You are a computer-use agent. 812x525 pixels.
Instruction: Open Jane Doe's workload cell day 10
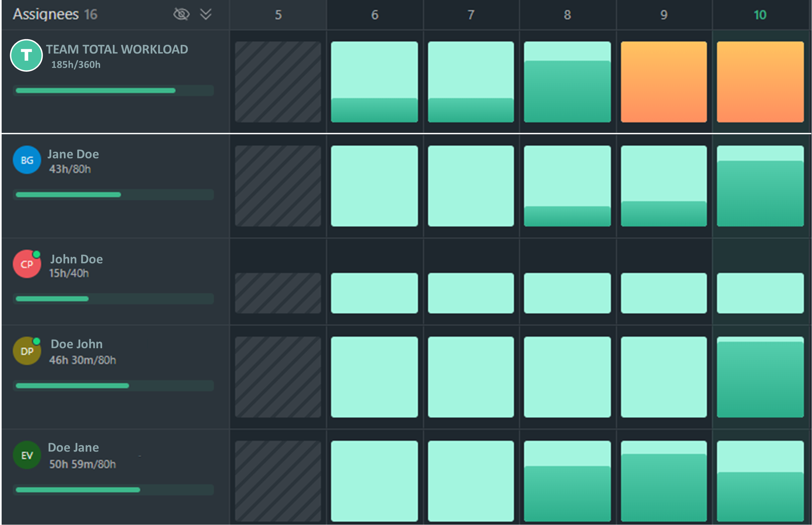pos(760,186)
